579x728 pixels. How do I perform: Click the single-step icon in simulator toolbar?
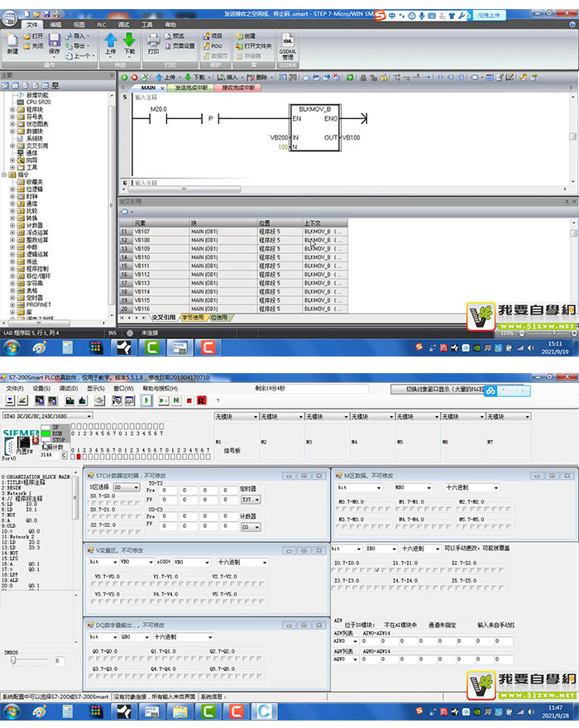coord(164,400)
